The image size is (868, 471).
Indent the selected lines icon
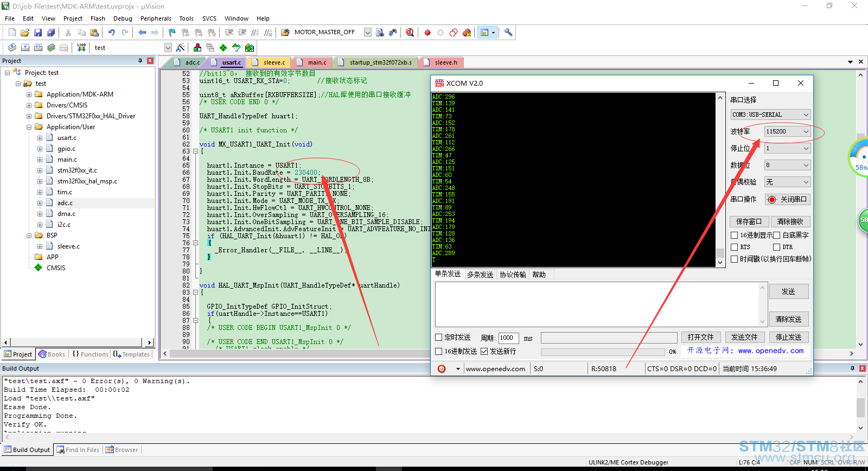coord(229,33)
